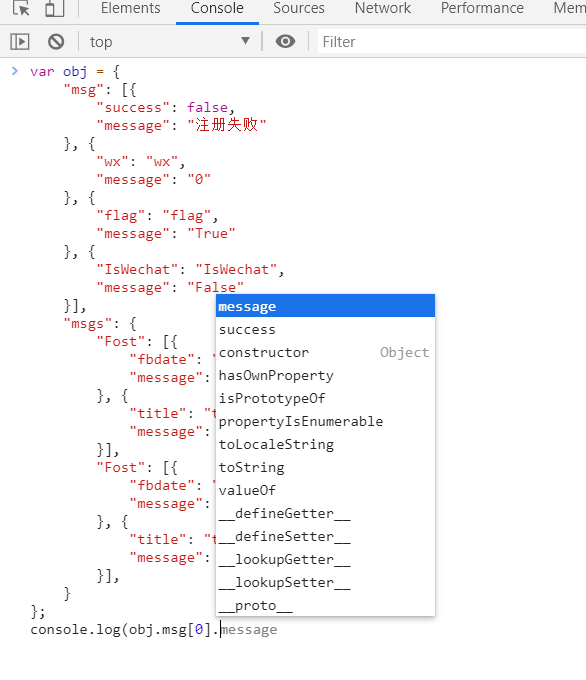Toggle the device toolbar icon
This screenshot has width=586, height=680.
55,8
